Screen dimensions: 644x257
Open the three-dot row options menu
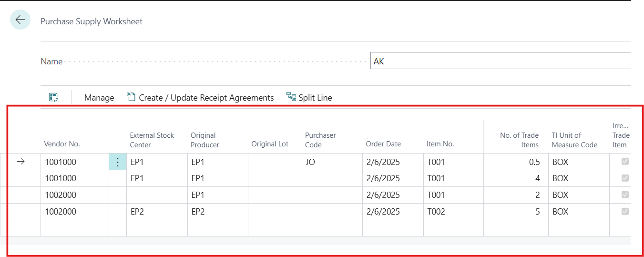118,162
